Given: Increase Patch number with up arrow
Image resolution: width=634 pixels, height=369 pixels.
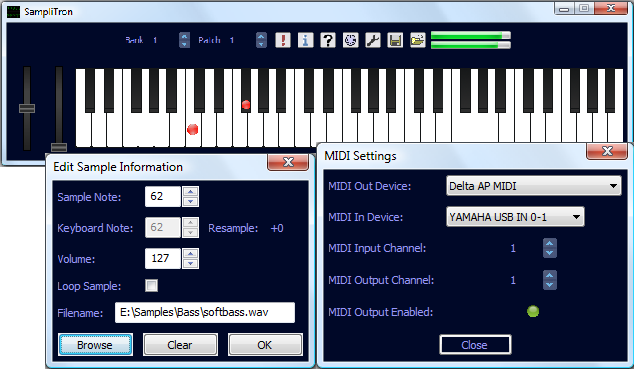Looking at the screenshot, I should tap(261, 36).
